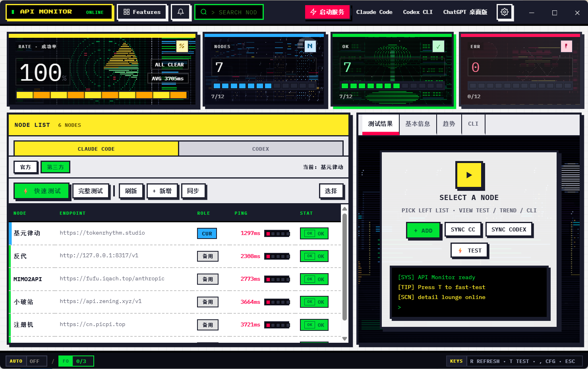
Task: Click endpoint https://fufu.iqach.top/anthropic
Action: coord(112,279)
